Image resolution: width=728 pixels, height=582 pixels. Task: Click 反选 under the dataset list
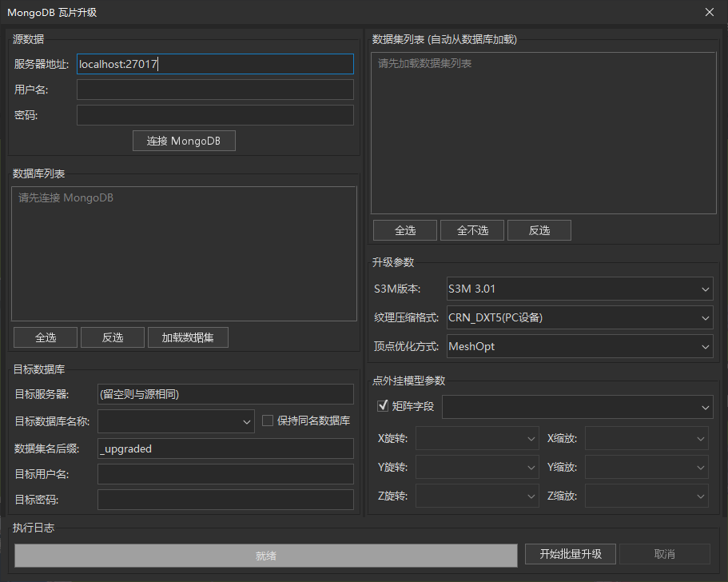[539, 230]
